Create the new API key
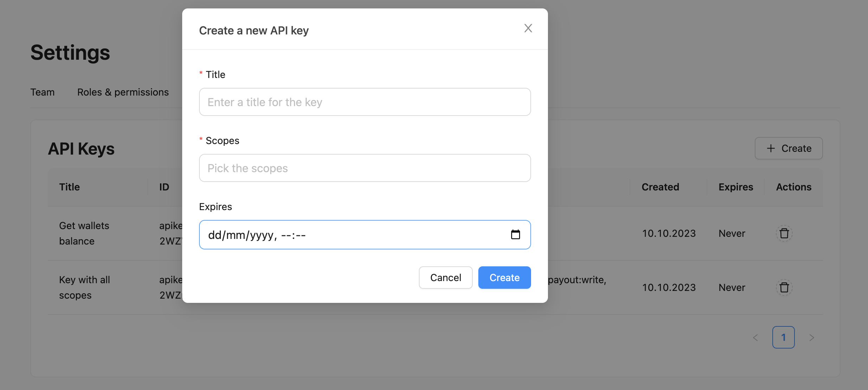 pyautogui.click(x=504, y=277)
